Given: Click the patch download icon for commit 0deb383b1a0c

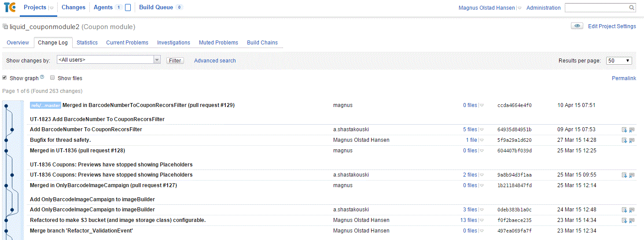Looking at the screenshot, I should pos(624,210).
